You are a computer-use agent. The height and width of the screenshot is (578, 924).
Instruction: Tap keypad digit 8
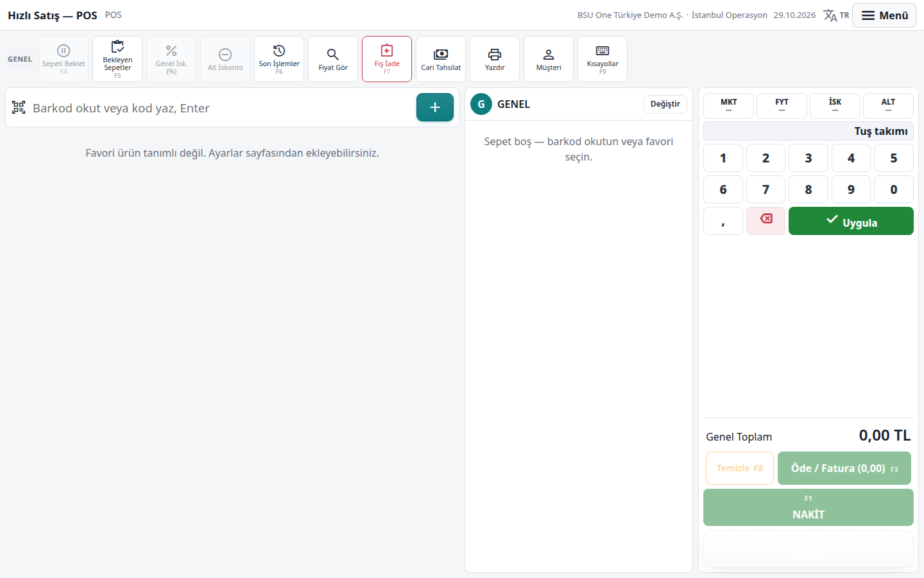(x=809, y=189)
